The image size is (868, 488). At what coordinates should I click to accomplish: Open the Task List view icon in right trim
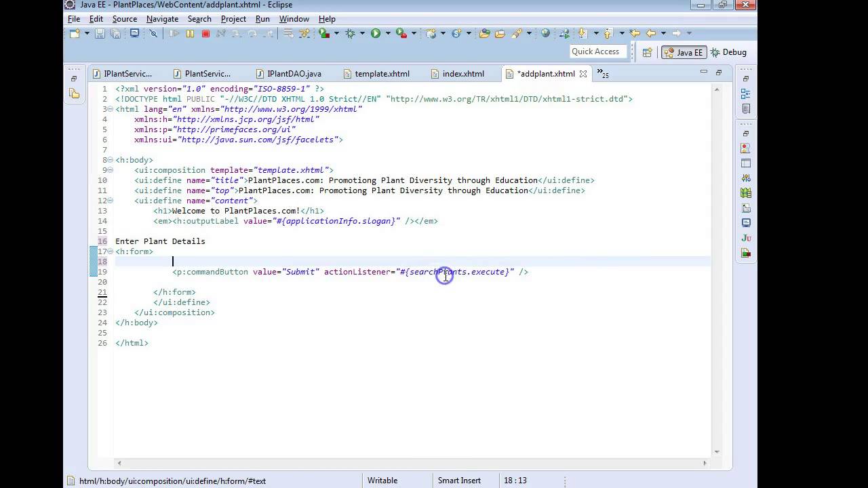[746, 108]
